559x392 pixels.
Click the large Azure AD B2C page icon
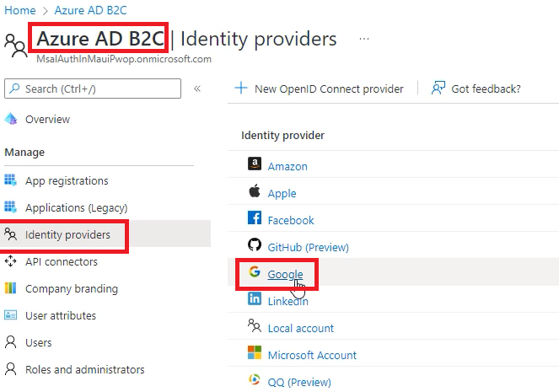15,46
